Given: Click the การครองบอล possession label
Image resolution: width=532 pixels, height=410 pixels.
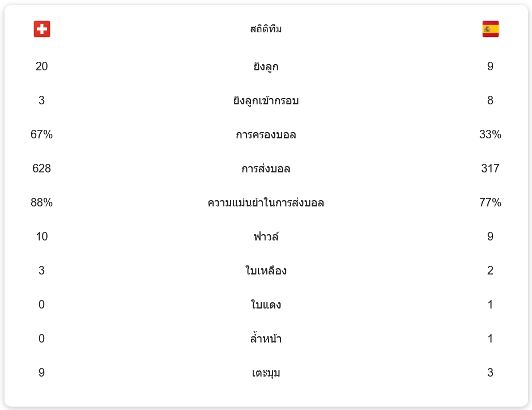Looking at the screenshot, I should click(266, 135).
